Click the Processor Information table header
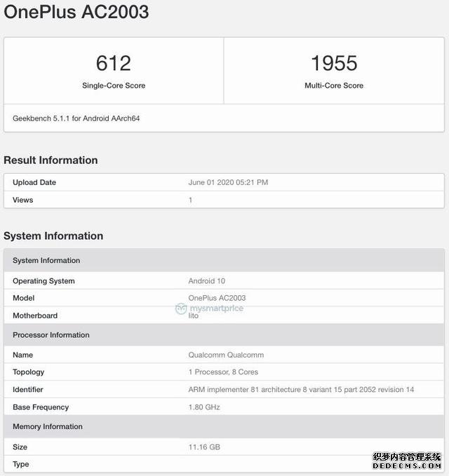 [x=224, y=335]
